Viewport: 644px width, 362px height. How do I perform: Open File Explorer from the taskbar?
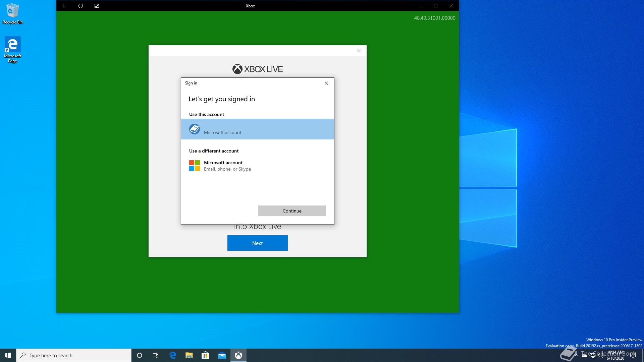(x=189, y=355)
